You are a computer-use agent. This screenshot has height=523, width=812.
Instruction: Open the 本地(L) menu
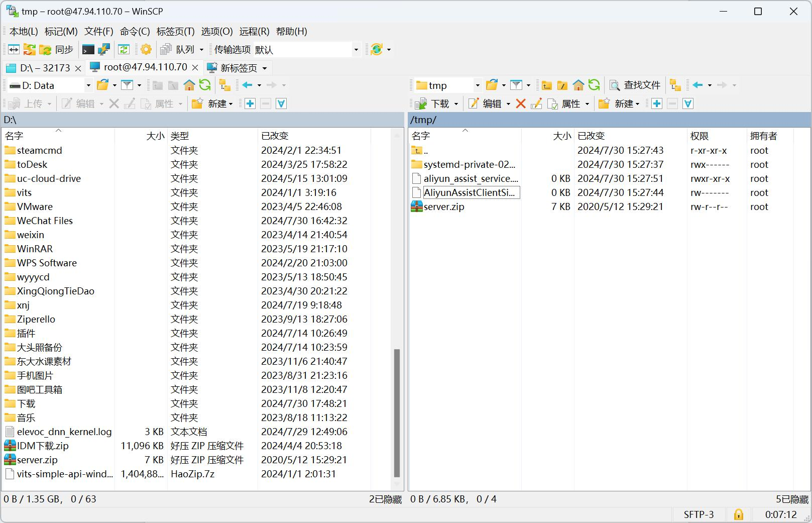click(x=24, y=31)
